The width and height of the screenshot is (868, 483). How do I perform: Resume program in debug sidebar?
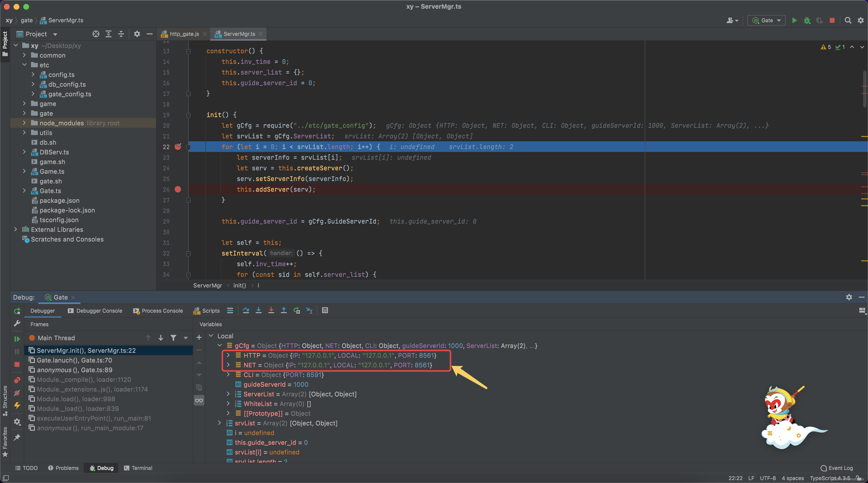(x=17, y=339)
